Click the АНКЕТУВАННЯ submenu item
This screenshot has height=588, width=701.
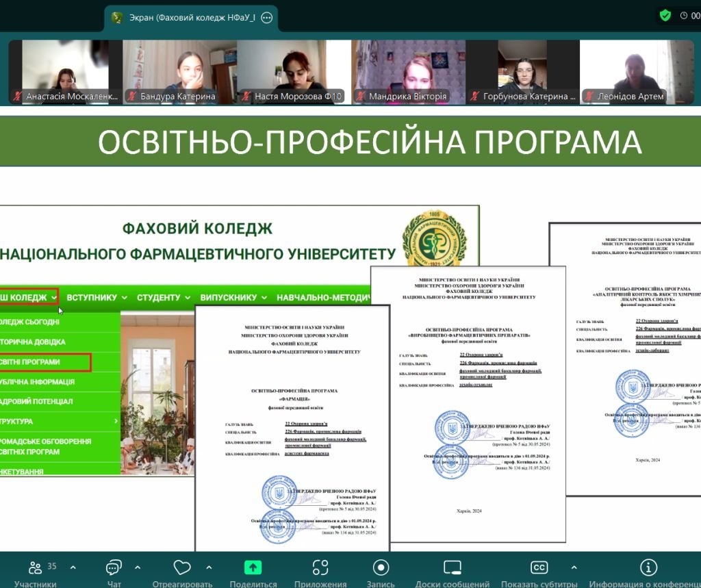[60, 470]
